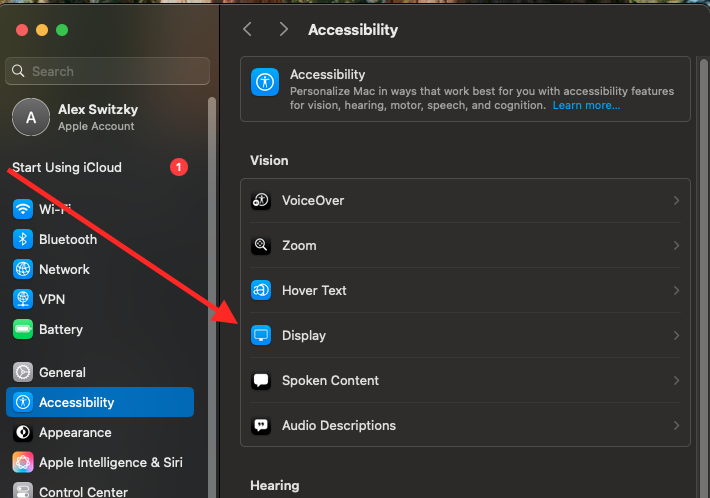The height and width of the screenshot is (498, 710).
Task: Go back with the back arrow
Action: point(248,30)
